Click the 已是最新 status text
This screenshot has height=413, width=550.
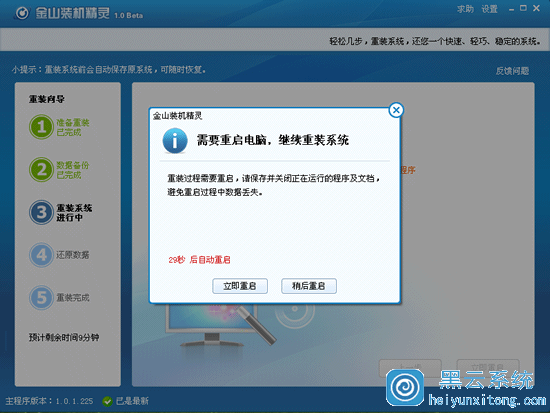[132, 401]
